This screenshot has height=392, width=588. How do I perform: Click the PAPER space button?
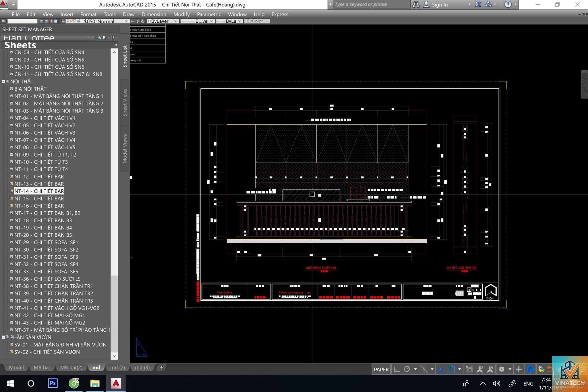(381, 369)
